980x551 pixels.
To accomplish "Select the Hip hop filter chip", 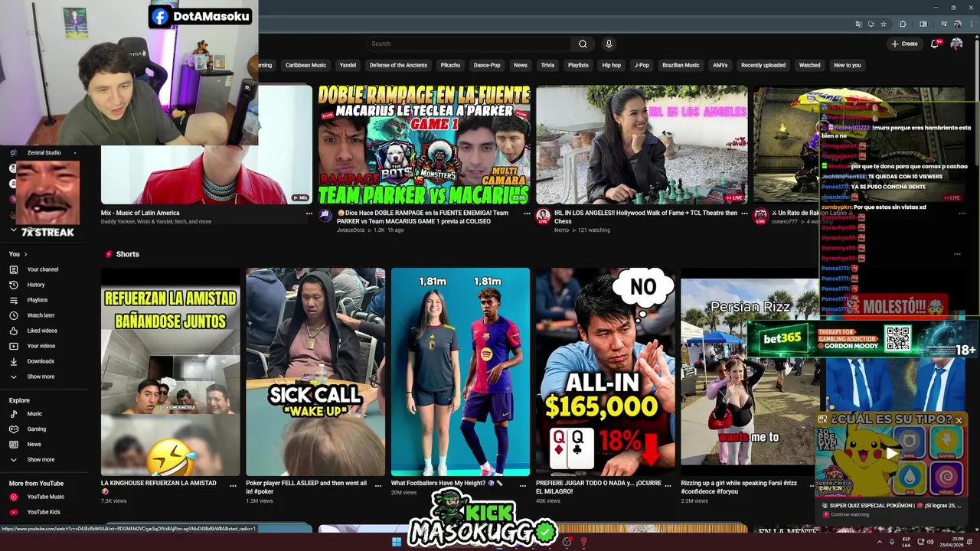I will click(612, 65).
